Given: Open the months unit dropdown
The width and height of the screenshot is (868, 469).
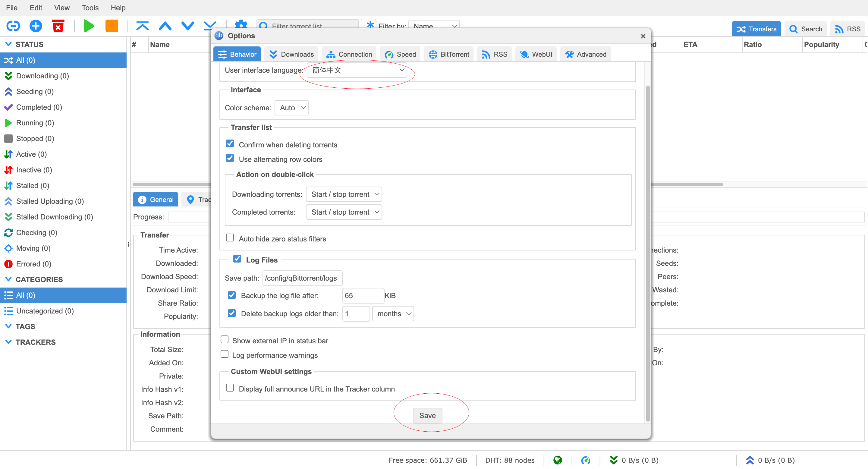Looking at the screenshot, I should coord(393,314).
